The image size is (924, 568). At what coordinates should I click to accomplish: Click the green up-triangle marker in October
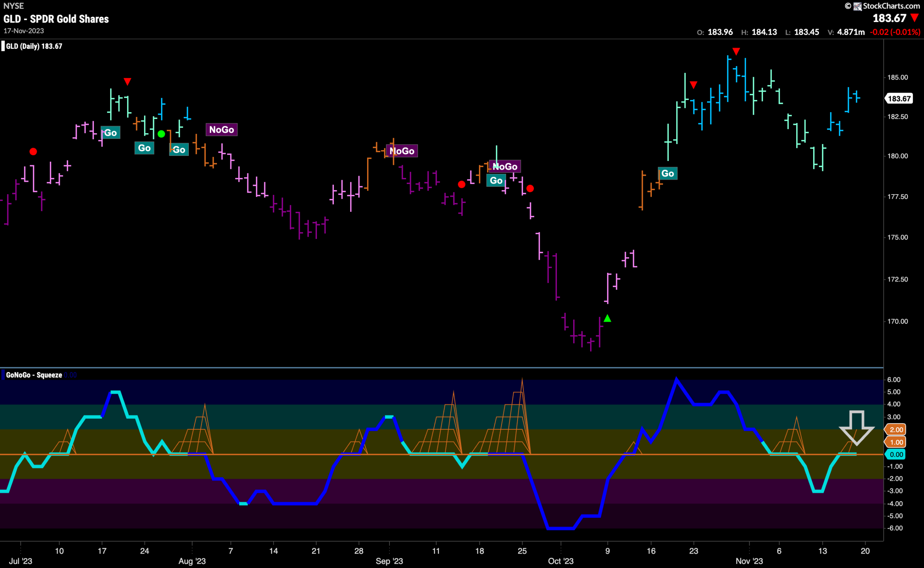coord(607,318)
